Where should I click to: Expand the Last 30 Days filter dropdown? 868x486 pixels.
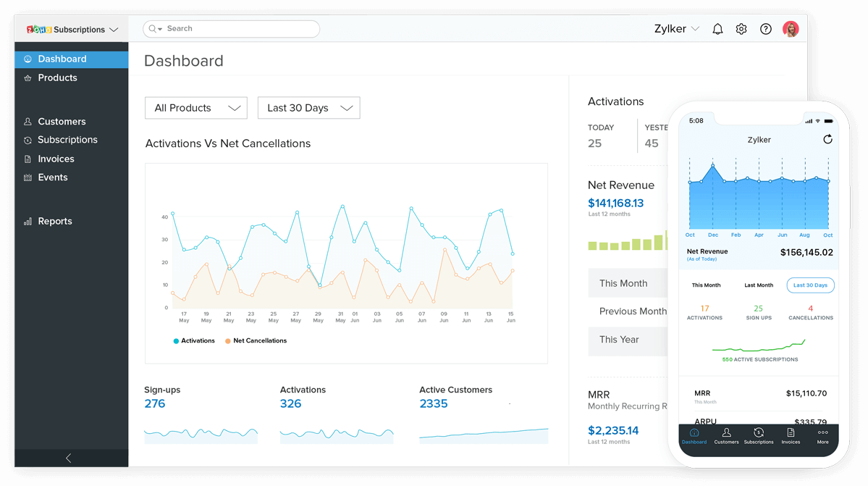coord(308,107)
